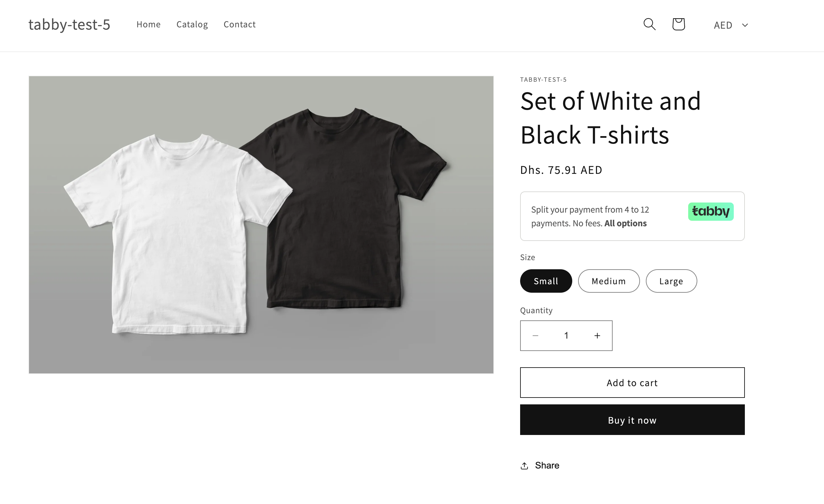Click the Add to cart button

tap(632, 383)
